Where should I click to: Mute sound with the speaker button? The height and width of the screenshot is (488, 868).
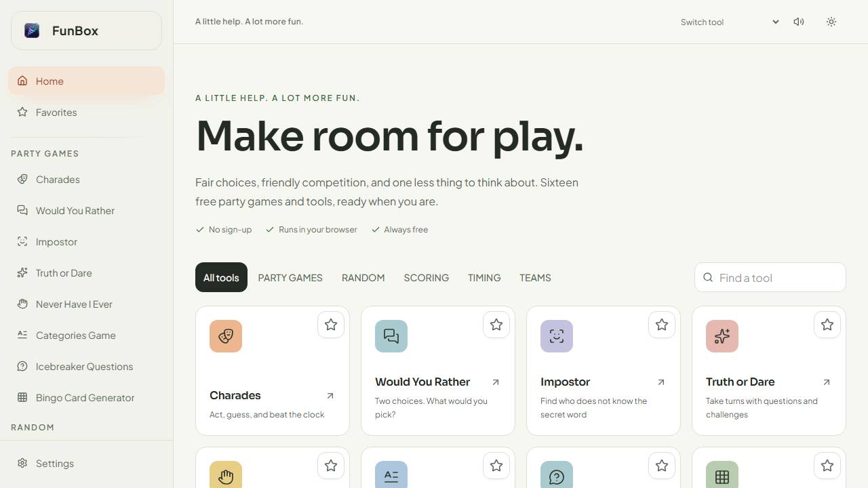coord(799,22)
